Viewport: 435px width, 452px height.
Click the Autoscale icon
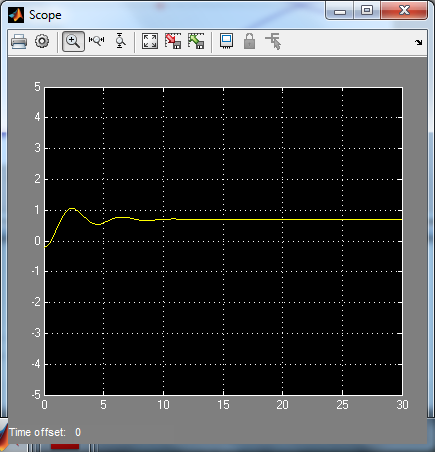[150, 41]
